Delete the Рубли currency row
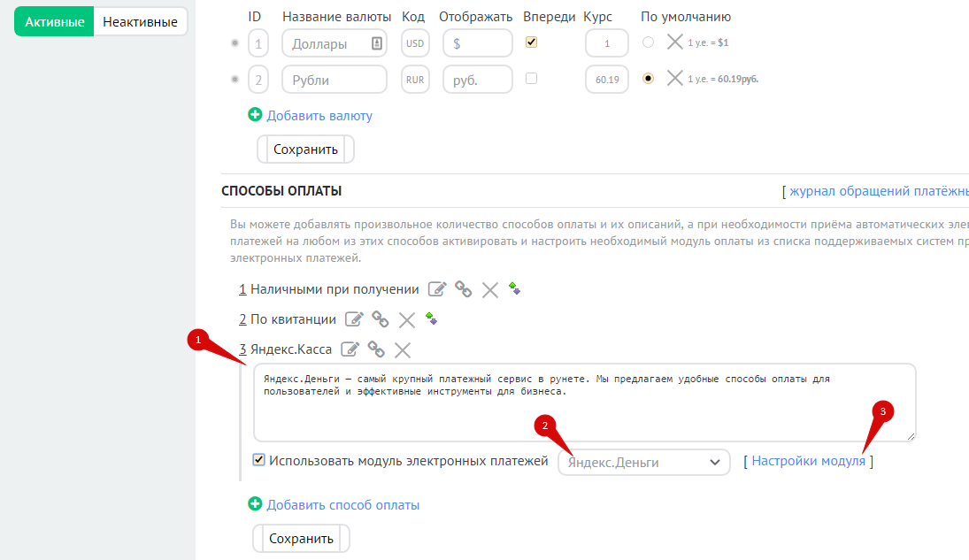 [x=674, y=79]
